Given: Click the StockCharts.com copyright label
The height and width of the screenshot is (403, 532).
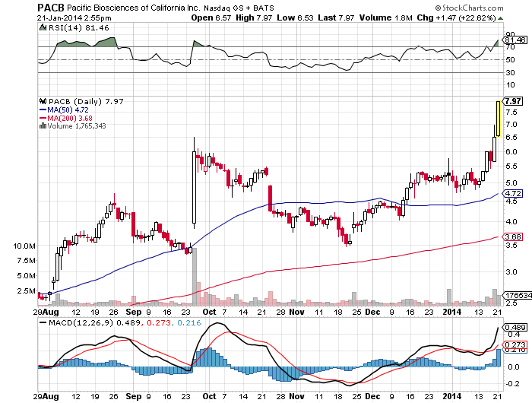Looking at the screenshot, I should (x=470, y=8).
